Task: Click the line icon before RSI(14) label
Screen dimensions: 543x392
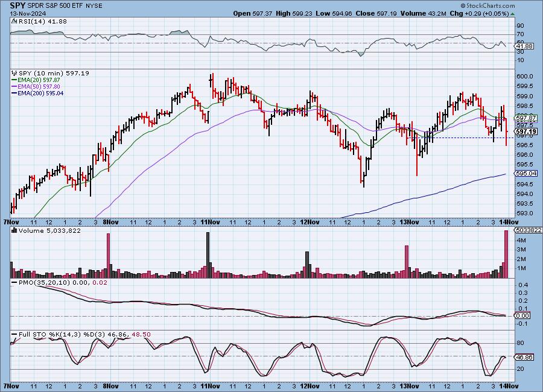Action: click(14, 21)
